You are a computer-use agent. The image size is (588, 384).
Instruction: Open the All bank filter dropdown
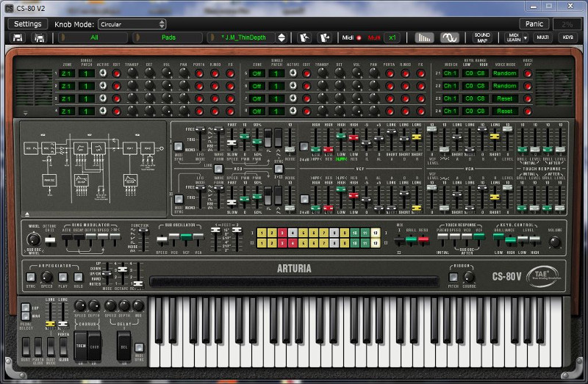click(93, 37)
